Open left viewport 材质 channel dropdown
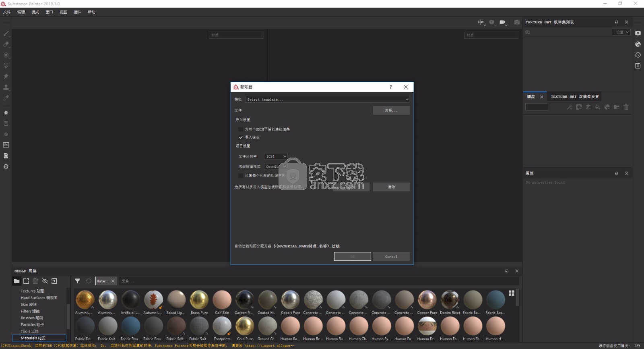The image size is (644, 349). tap(236, 35)
